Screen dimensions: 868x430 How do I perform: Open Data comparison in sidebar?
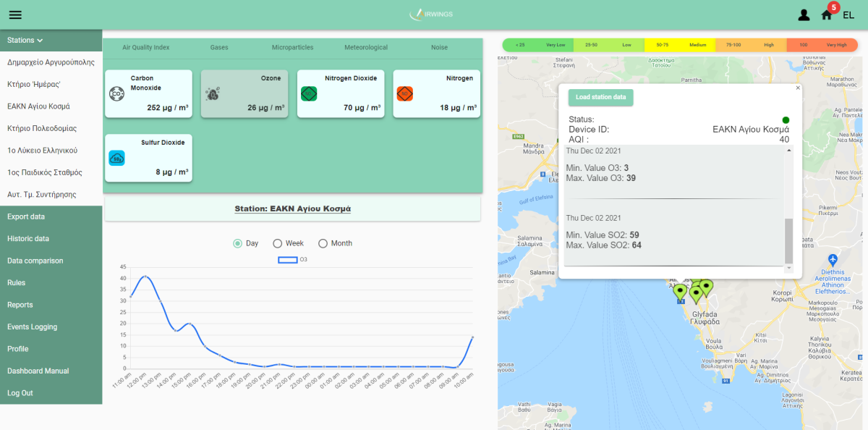[51, 261]
